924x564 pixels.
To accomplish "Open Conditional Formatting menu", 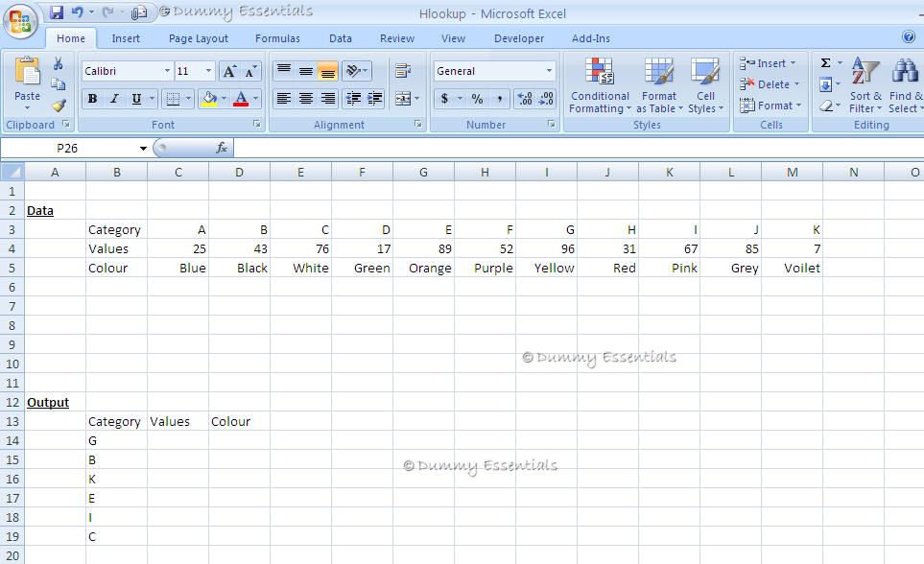I will (x=600, y=85).
